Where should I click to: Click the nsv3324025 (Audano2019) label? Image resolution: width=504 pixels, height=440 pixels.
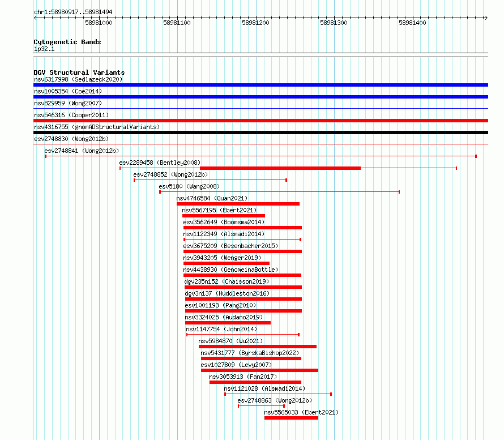click(224, 317)
